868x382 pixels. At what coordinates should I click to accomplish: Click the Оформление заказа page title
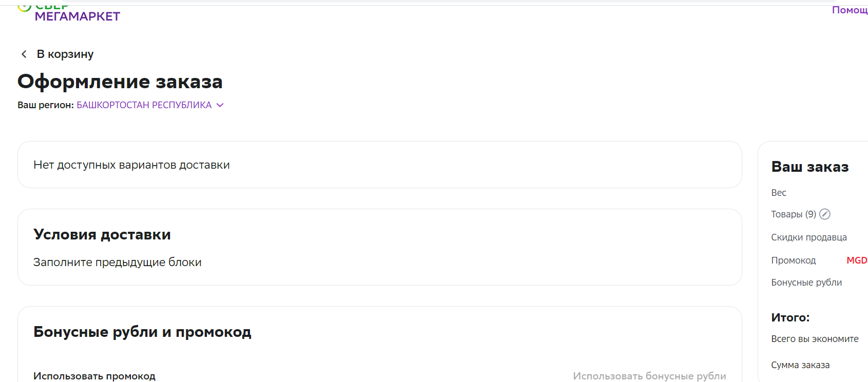pyautogui.click(x=120, y=82)
